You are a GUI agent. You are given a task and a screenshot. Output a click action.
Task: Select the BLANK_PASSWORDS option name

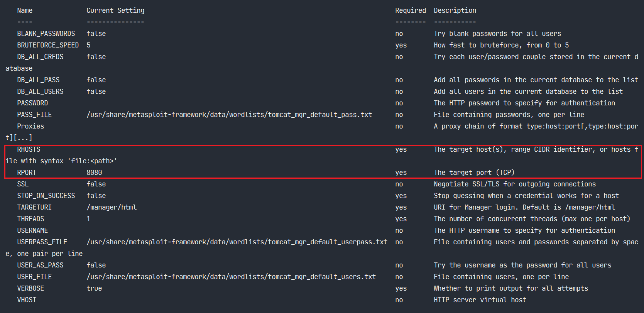coord(46,34)
